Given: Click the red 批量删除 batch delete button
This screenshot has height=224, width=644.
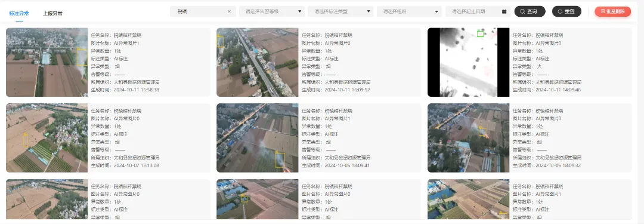Looking at the screenshot, I should coord(612,11).
